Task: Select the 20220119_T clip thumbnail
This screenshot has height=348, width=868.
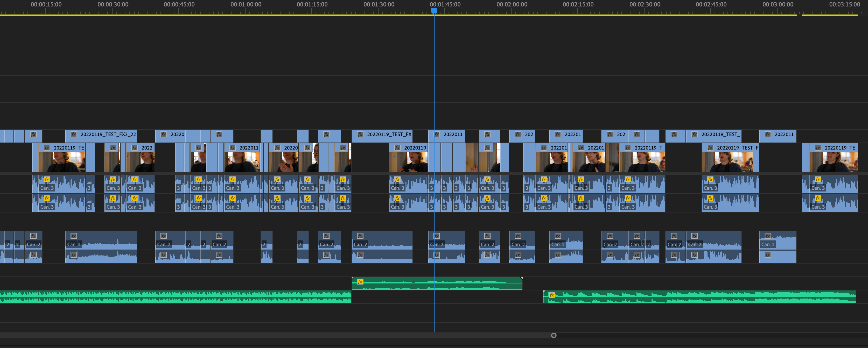Action: (642, 162)
